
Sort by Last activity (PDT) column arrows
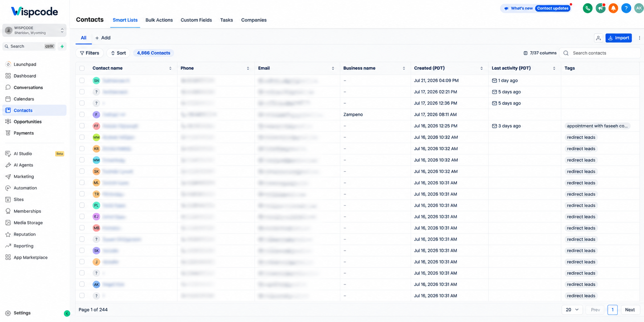(x=554, y=68)
